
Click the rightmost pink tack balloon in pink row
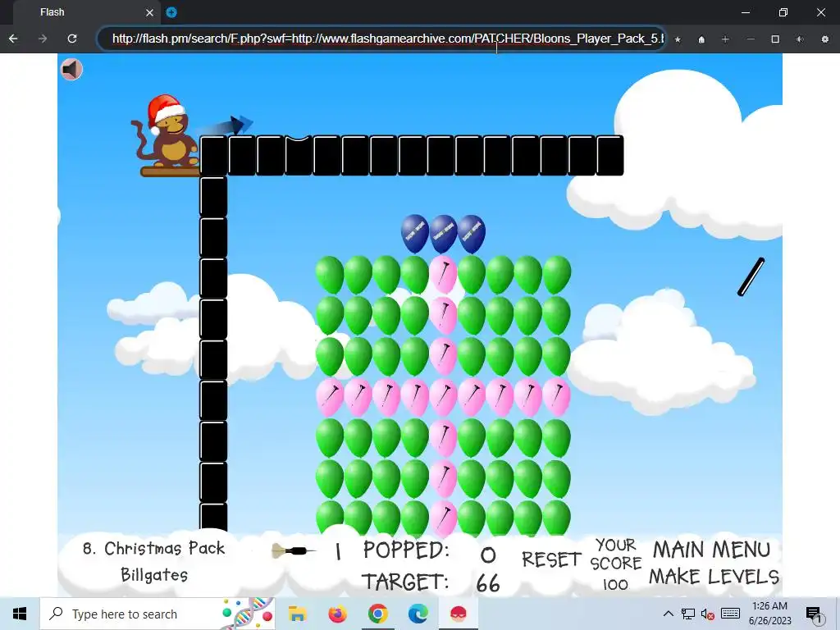coord(557,396)
